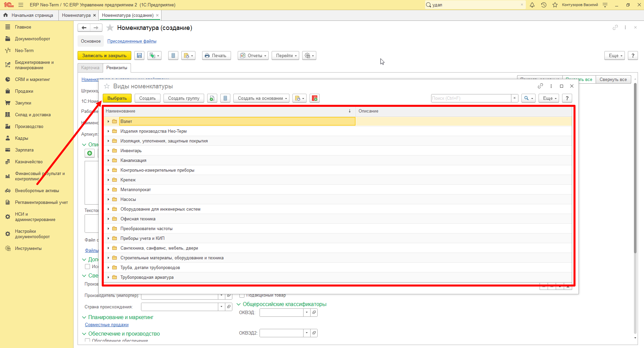The image size is (644, 348).
Task: Click the green plus add icon under Описание
Action: [90, 154]
